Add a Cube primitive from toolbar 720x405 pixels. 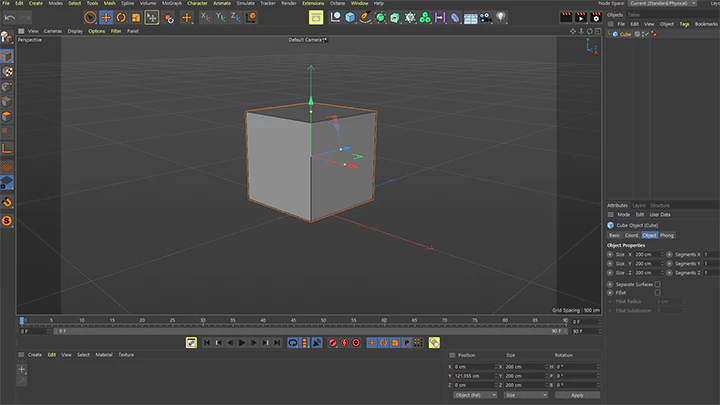pyautogui.click(x=350, y=17)
